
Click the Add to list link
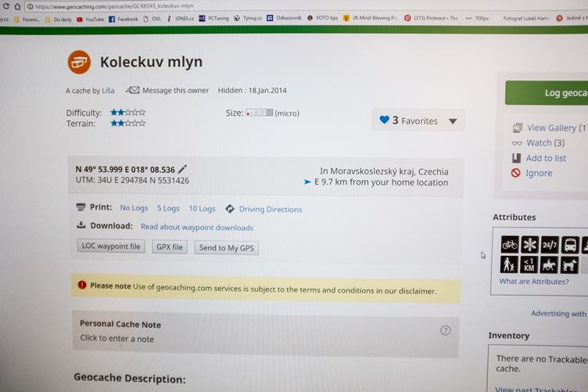click(x=546, y=158)
